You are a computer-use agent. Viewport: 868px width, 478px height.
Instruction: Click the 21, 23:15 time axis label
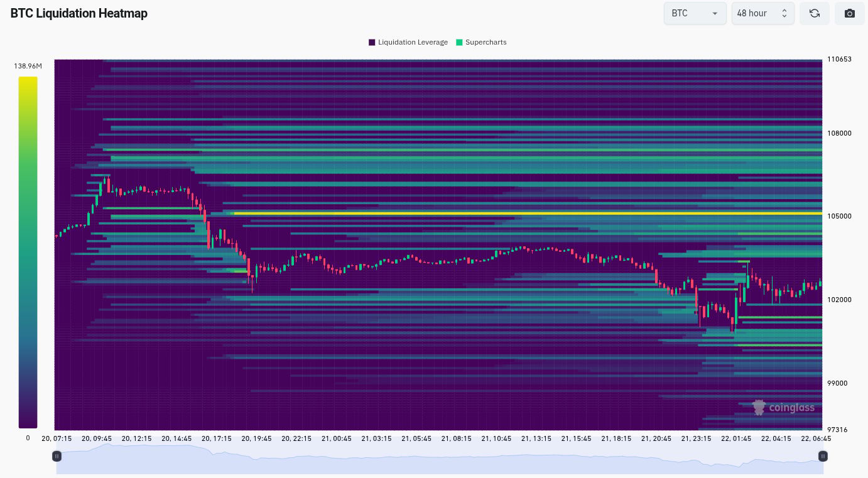(x=697, y=438)
